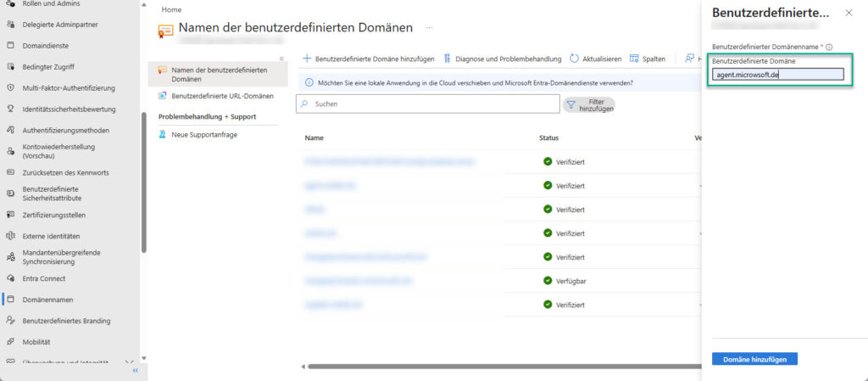
Task: Click the Filter hinzufügen button
Action: point(589,104)
